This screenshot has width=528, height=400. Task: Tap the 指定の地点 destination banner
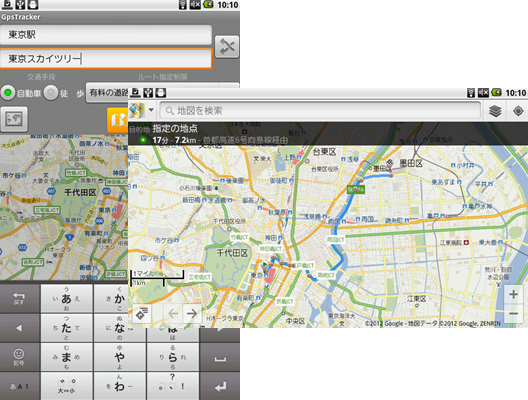(328, 134)
